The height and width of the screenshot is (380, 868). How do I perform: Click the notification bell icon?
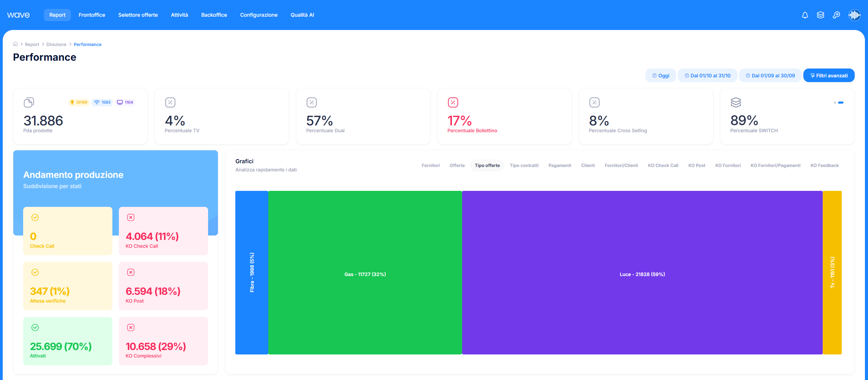(805, 15)
